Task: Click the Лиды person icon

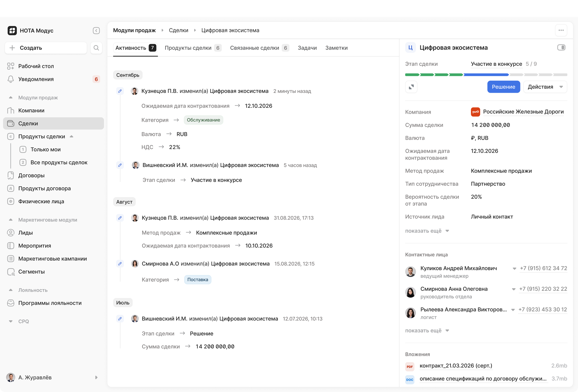Action: click(x=10, y=233)
